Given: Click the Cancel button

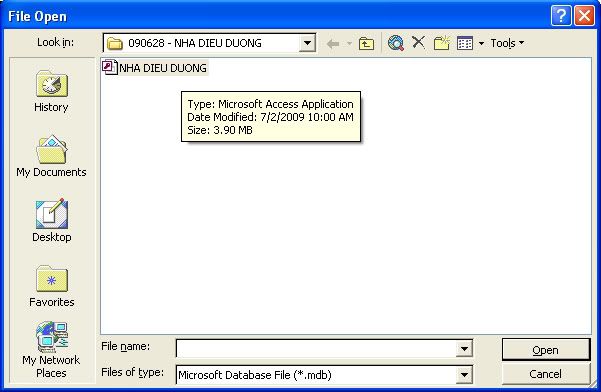Looking at the screenshot, I should (x=546, y=374).
